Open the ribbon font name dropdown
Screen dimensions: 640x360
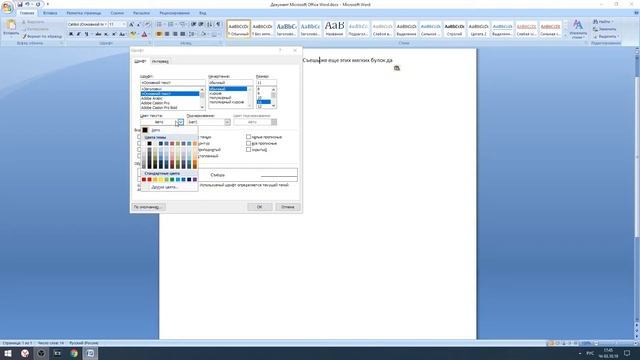105,24
